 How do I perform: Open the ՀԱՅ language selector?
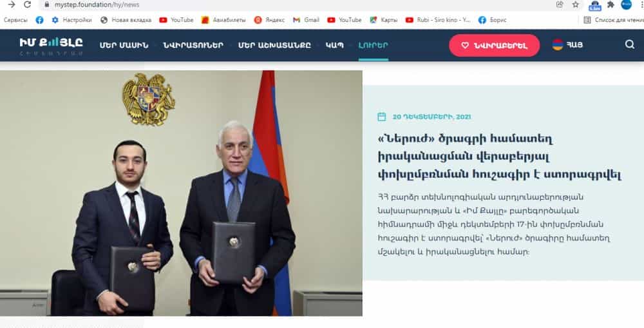coord(567,44)
